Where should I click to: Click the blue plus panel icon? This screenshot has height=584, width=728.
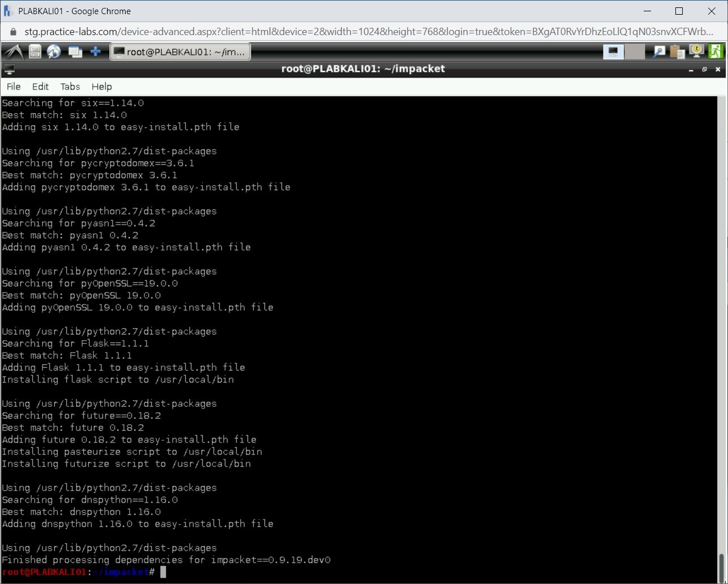[x=96, y=52]
